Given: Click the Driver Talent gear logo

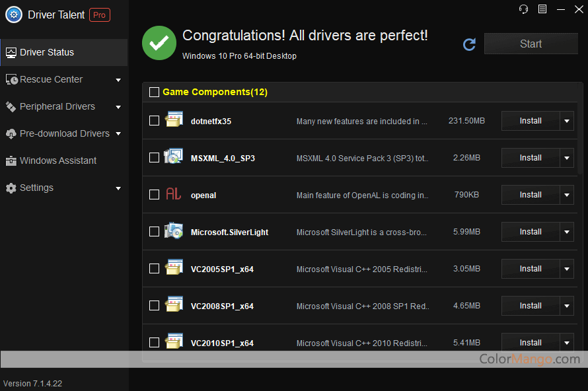Looking at the screenshot, I should [14, 15].
